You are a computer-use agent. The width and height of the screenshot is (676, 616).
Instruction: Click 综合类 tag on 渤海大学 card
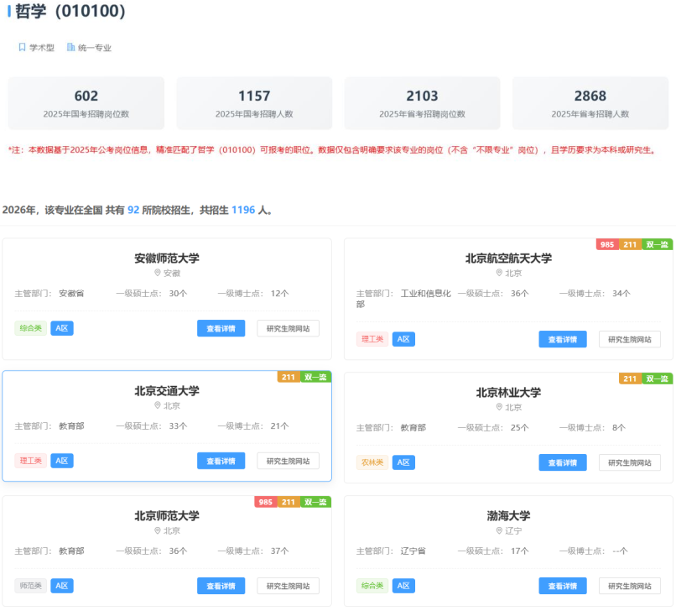pos(372,586)
